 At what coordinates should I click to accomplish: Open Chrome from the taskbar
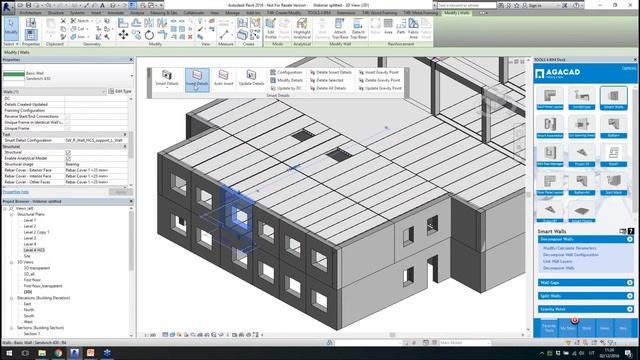point(58,353)
